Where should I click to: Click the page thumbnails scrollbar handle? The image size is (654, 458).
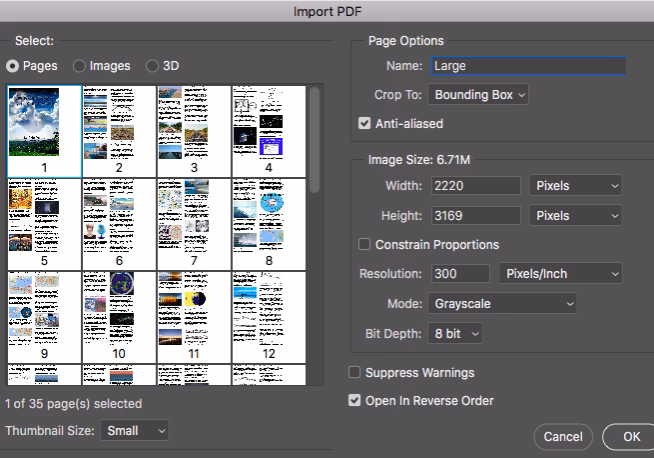[x=315, y=140]
